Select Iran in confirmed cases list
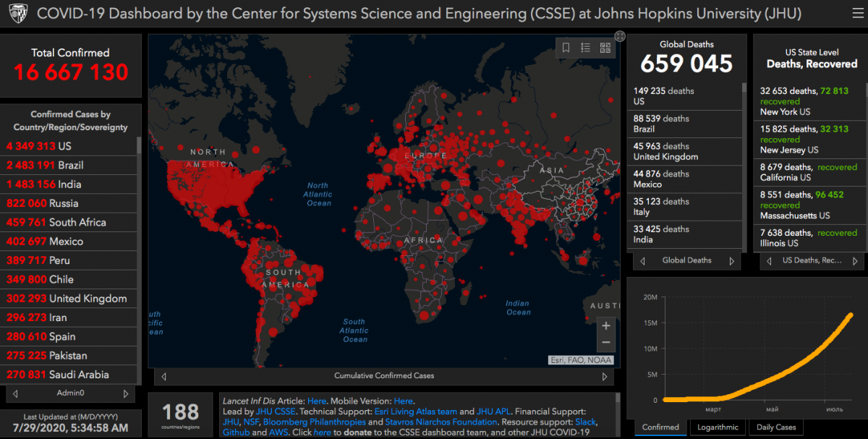 tap(69, 317)
